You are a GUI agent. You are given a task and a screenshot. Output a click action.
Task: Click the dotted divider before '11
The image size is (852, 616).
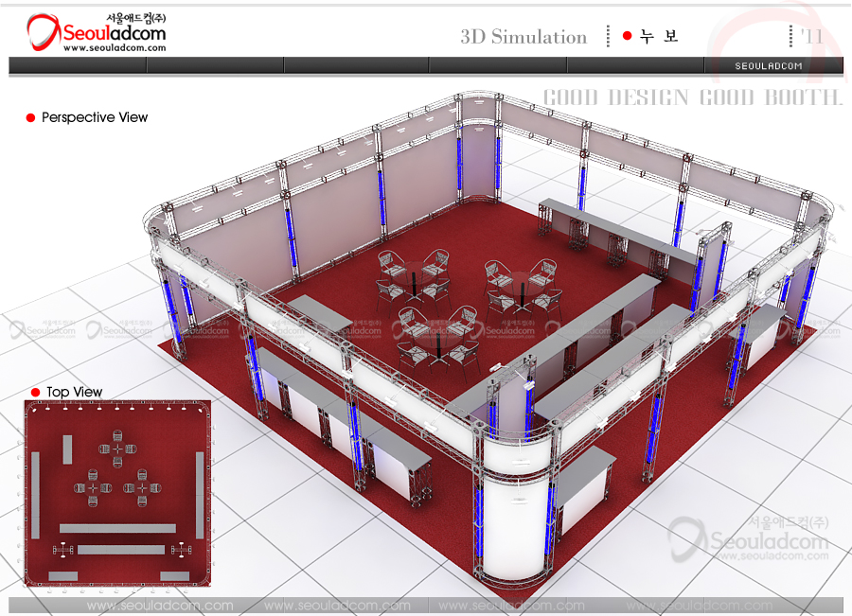[x=791, y=36]
